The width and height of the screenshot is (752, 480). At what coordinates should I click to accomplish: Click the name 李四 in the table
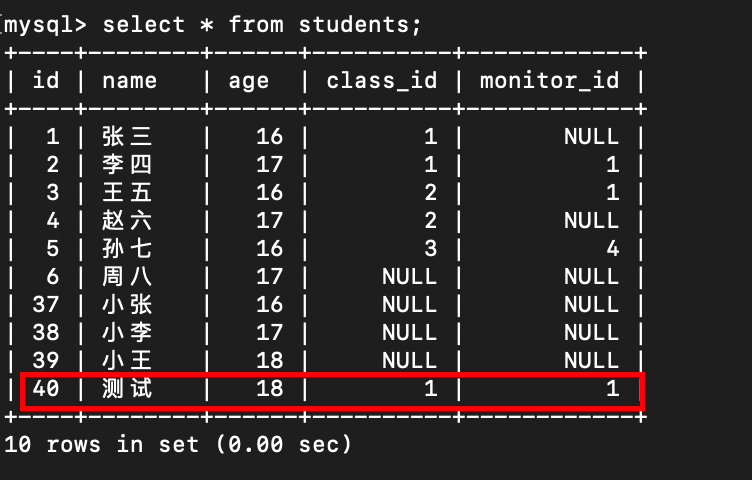[127, 164]
